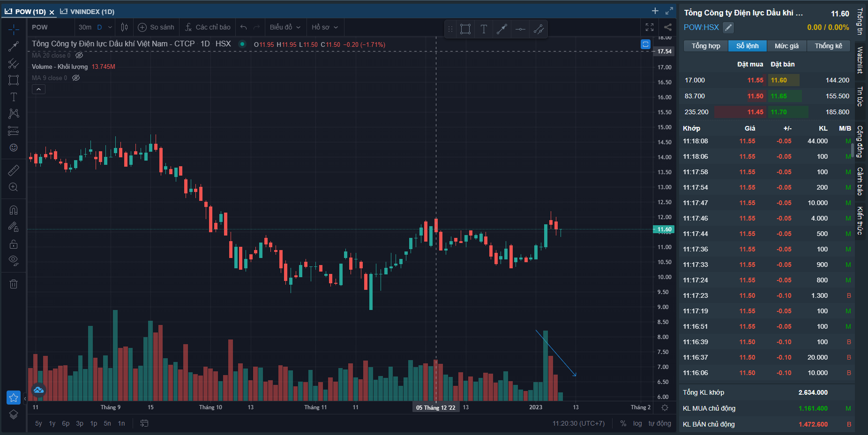
Task: Select the text annotation tool
Action: coord(14,97)
